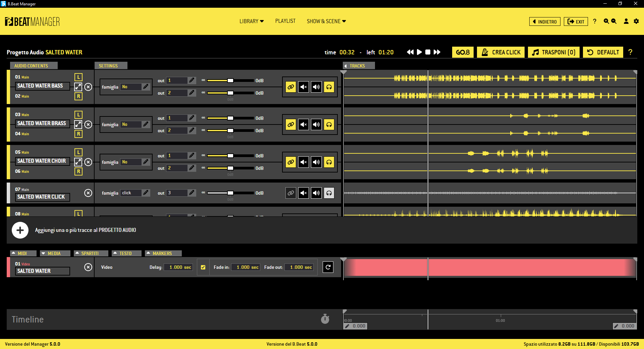Toggle stereo link on SALTED WATER CHOIR
Image resolution: width=644 pixels, height=349 pixels.
click(291, 162)
